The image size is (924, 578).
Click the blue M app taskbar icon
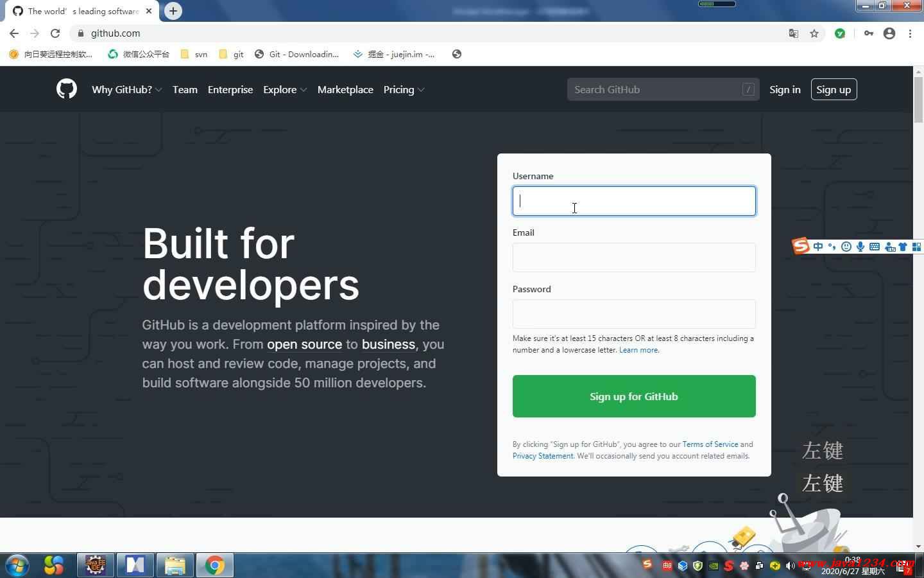click(x=135, y=565)
